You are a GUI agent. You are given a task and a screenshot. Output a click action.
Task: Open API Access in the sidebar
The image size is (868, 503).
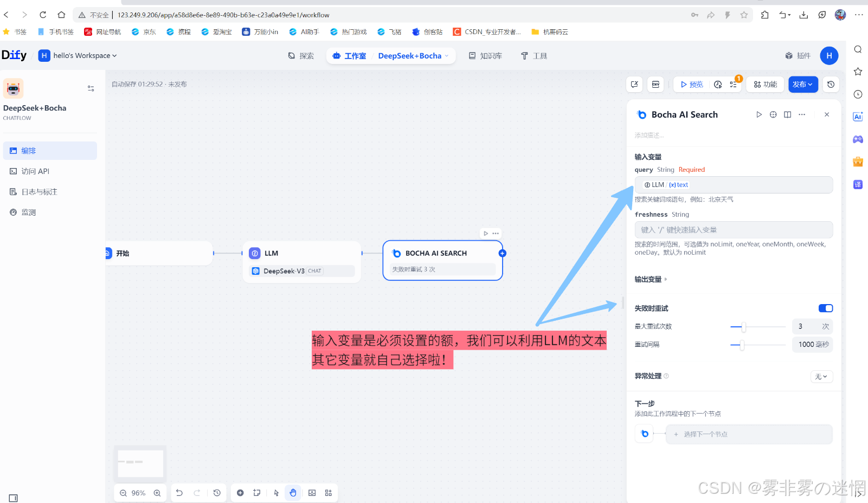click(x=50, y=171)
